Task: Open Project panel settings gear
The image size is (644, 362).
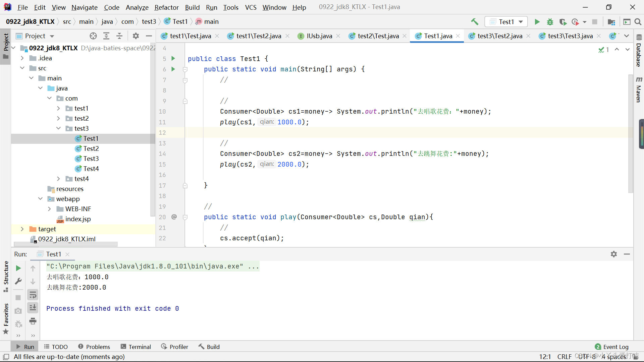Action: click(x=136, y=36)
